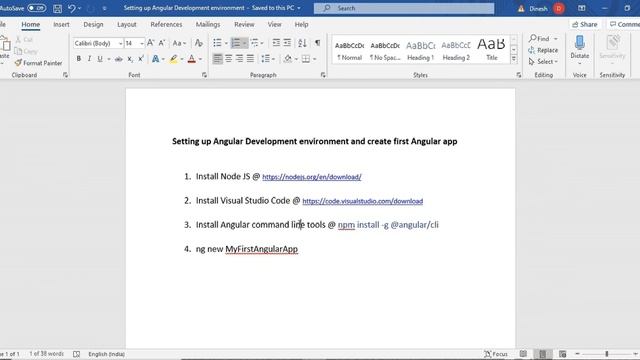Open the multilevel list icon
This screenshot has height=360, width=640.
255,43
